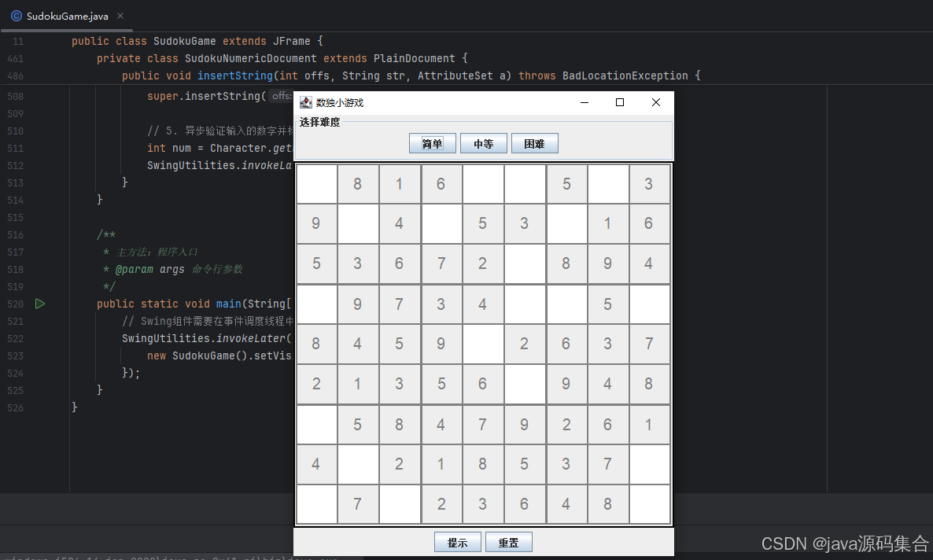Click line number 526 in the gutter

[16, 408]
